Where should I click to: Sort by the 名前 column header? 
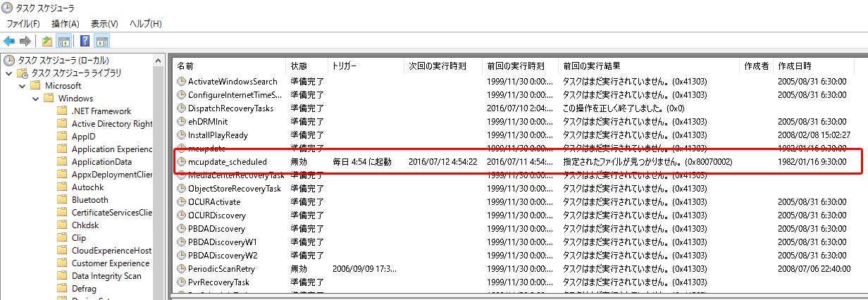[x=185, y=65]
